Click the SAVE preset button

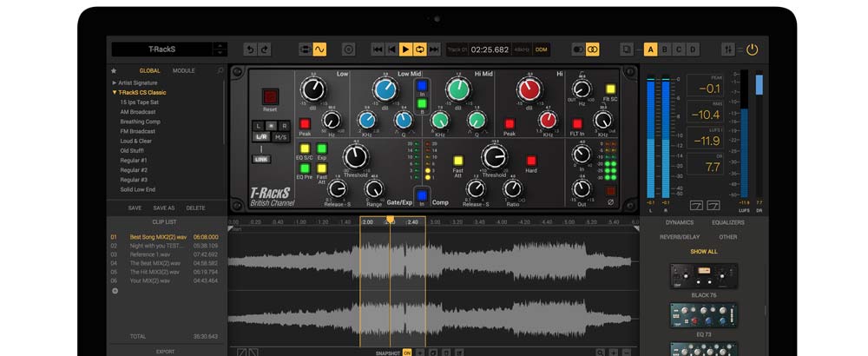pos(135,208)
